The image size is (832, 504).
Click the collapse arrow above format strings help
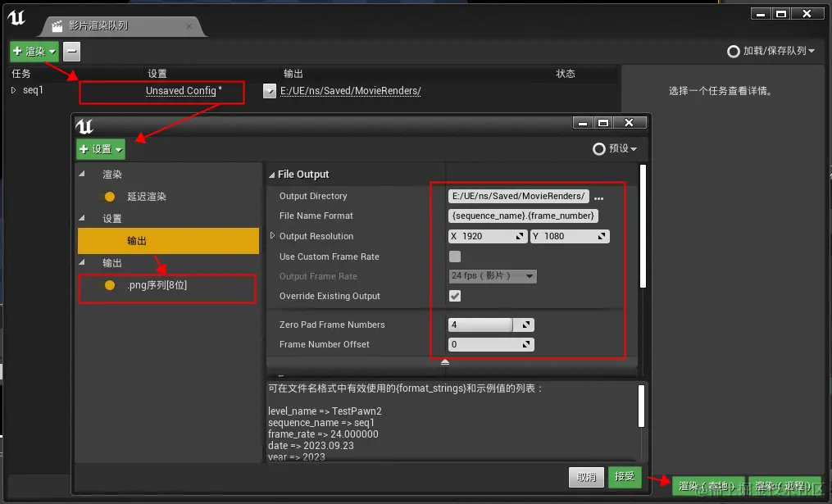[445, 362]
